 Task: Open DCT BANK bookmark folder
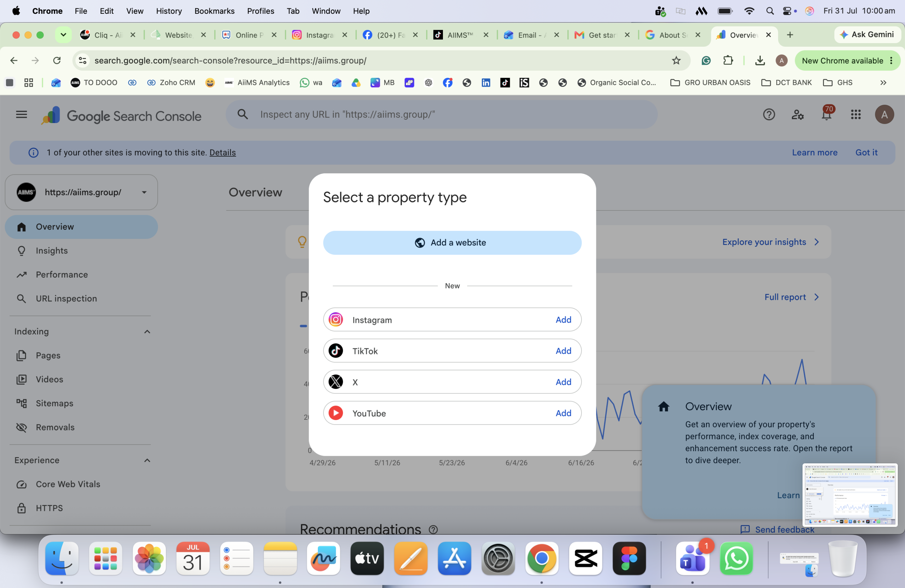786,82
